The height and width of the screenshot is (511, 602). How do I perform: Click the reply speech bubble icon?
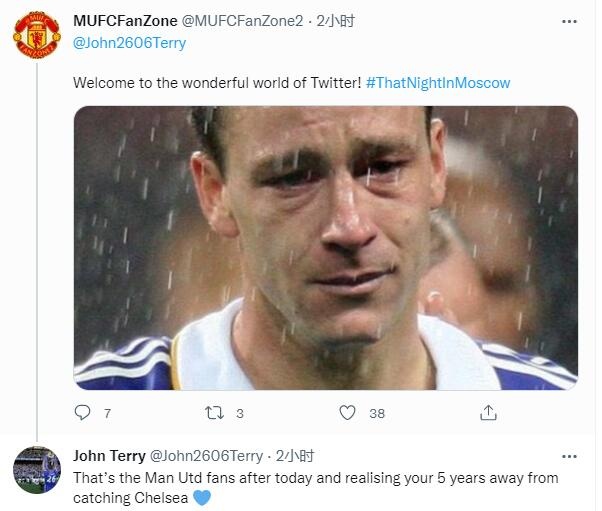click(83, 412)
